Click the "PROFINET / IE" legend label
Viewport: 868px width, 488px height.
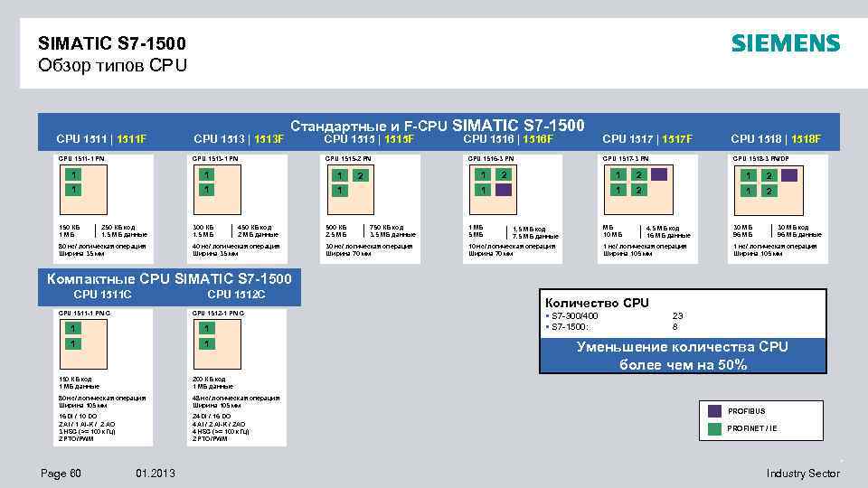[752, 428]
